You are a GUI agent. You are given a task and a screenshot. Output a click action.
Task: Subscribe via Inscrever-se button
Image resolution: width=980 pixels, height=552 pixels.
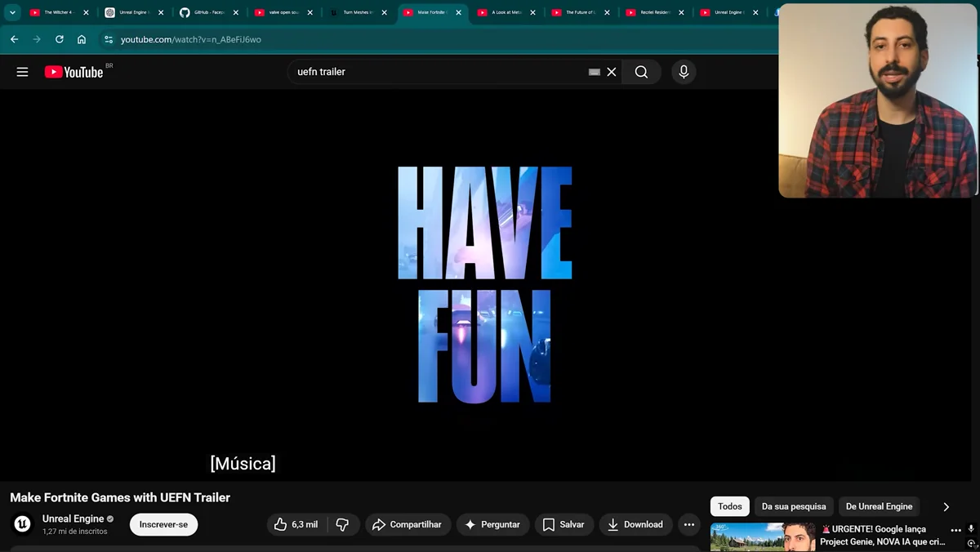(x=163, y=524)
